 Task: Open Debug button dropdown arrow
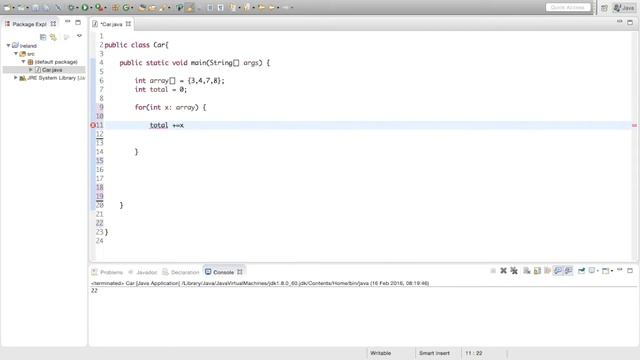[77, 8]
